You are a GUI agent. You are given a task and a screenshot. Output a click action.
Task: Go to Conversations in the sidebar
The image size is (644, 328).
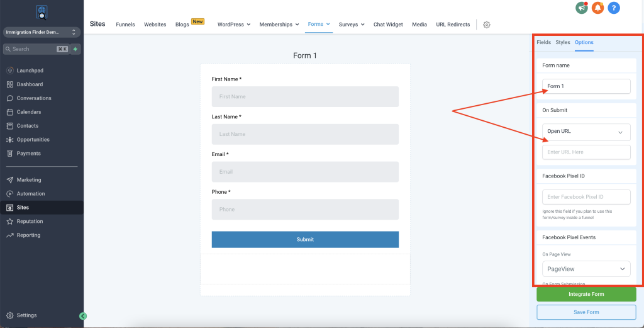tap(34, 98)
